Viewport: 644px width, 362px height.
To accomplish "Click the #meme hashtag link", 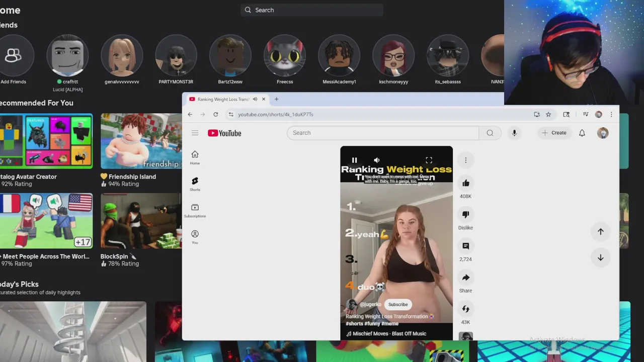I will [x=390, y=324].
